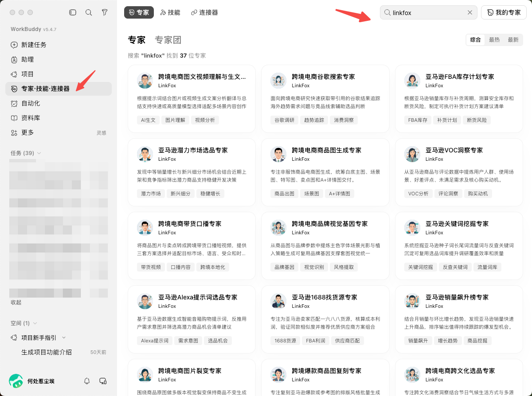Click avatar of 跨境电商谷歌搜索专家

[278, 81]
